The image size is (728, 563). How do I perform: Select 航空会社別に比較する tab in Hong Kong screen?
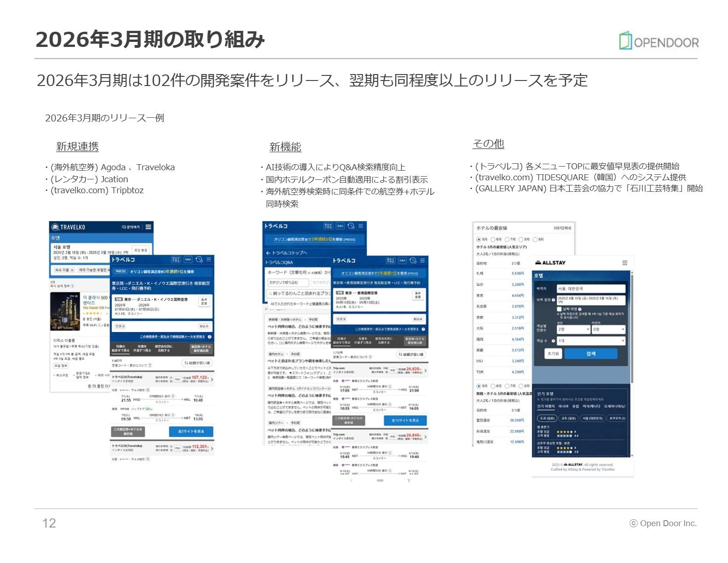(384, 340)
